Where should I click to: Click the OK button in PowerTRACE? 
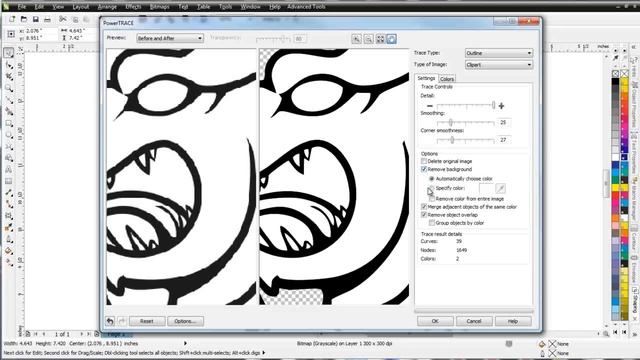click(x=435, y=321)
